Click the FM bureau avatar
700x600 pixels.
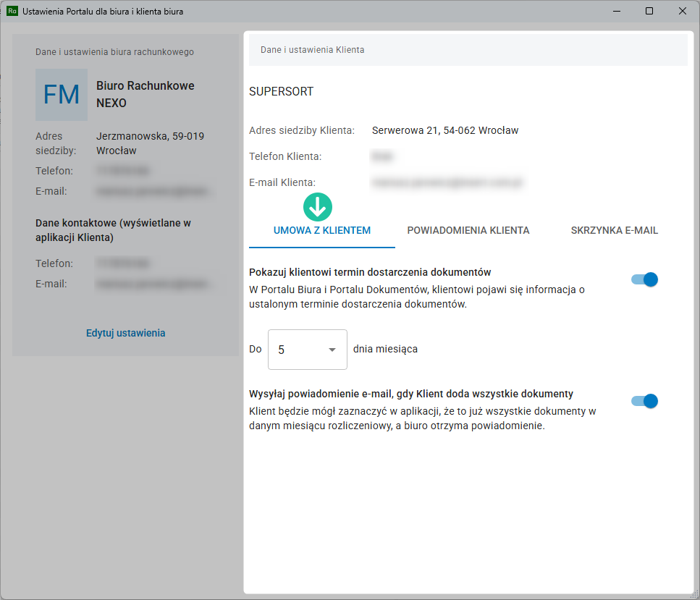tap(62, 95)
